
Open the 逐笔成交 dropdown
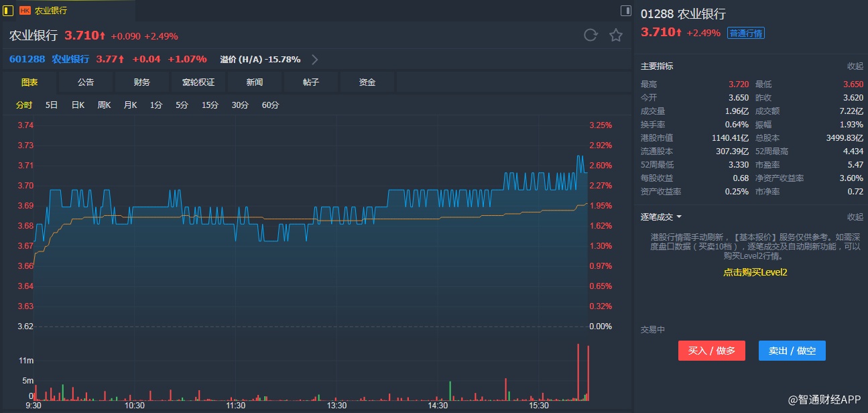661,217
